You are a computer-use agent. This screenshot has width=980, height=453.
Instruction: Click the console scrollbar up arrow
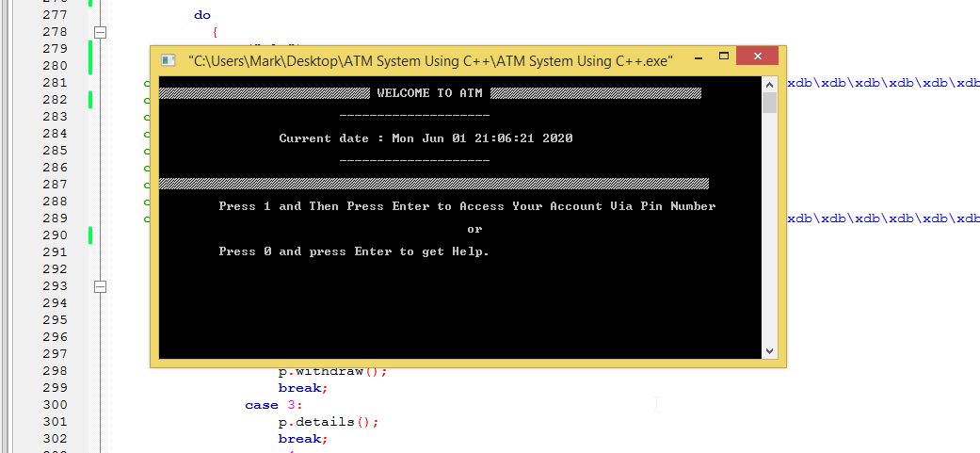pos(769,85)
